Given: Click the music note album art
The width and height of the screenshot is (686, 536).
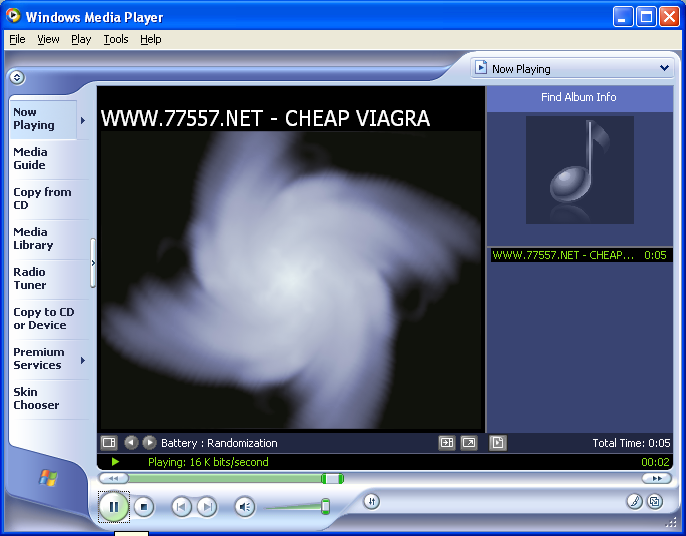Looking at the screenshot, I should 580,170.
